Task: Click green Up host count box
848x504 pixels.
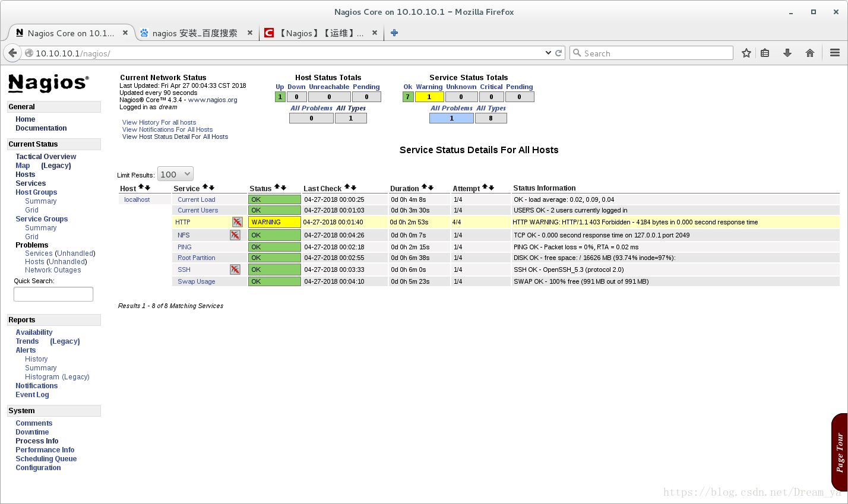Action: 280,97
